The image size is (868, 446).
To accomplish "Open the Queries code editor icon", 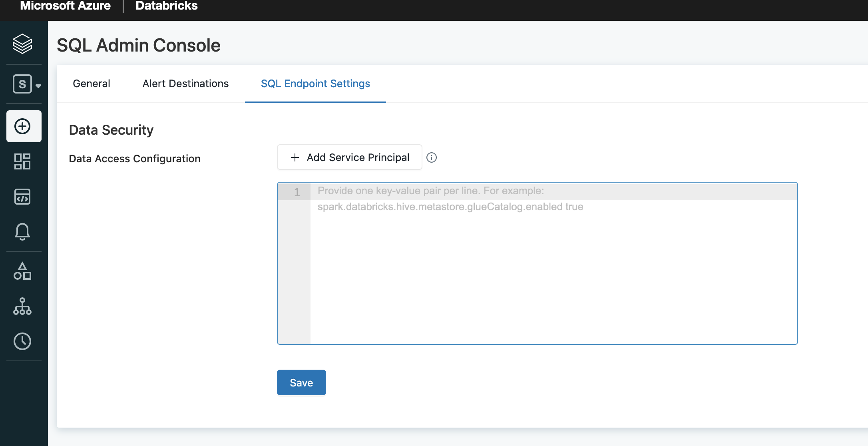I will pyautogui.click(x=22, y=197).
